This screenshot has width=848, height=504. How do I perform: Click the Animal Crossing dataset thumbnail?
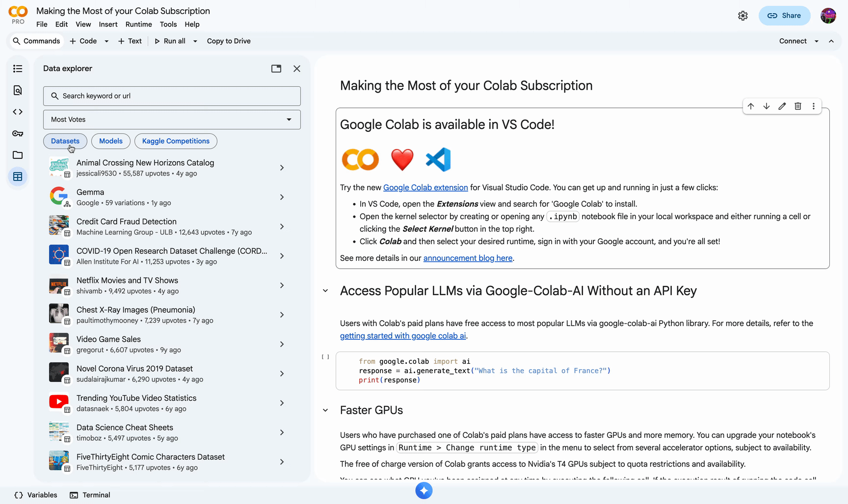tap(59, 167)
